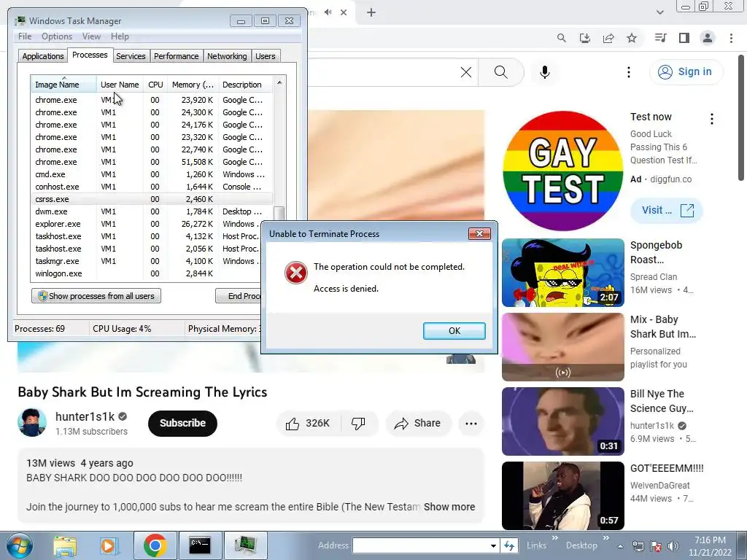Select the cmd.exe process row

click(x=152, y=174)
